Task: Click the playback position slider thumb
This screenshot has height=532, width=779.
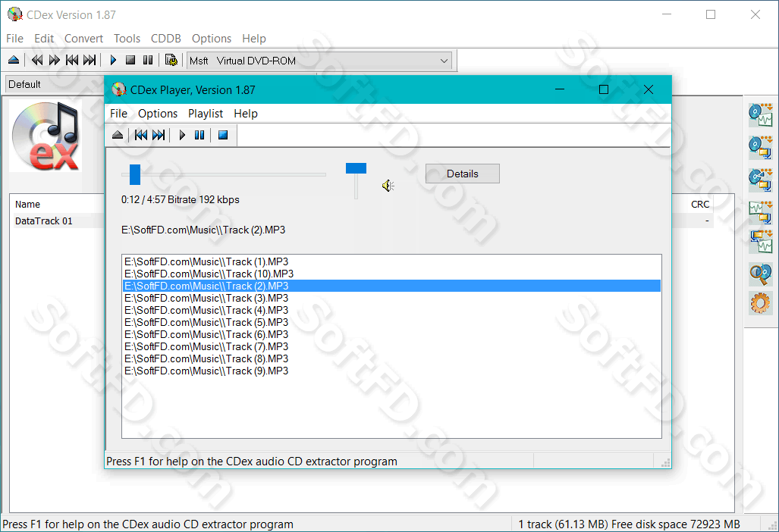Action: (134, 174)
